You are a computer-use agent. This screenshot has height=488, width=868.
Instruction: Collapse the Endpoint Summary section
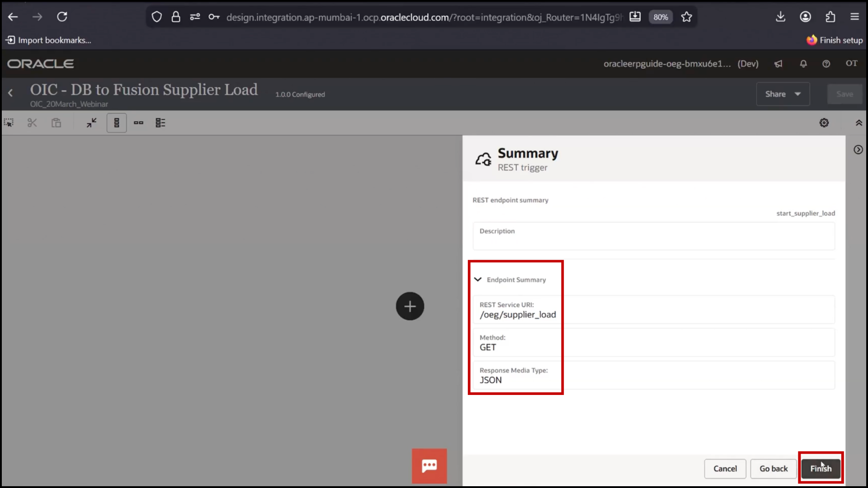click(x=478, y=280)
